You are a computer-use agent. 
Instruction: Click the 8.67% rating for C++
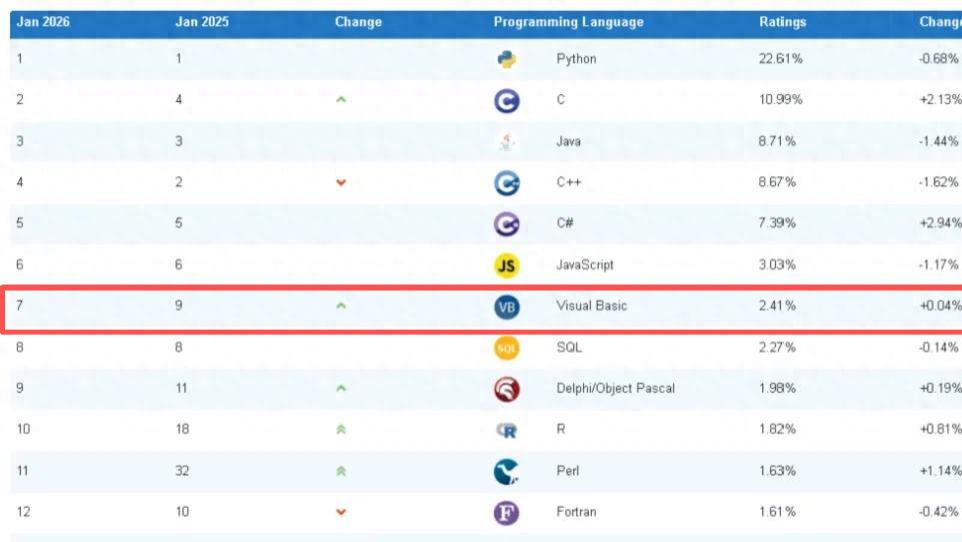pyautogui.click(x=777, y=182)
